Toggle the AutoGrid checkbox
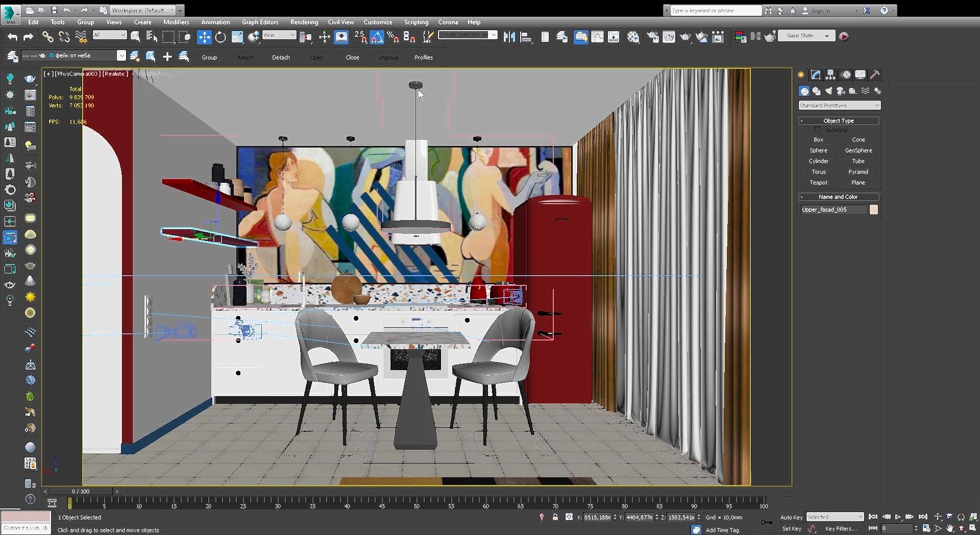980x535 pixels. point(817,130)
